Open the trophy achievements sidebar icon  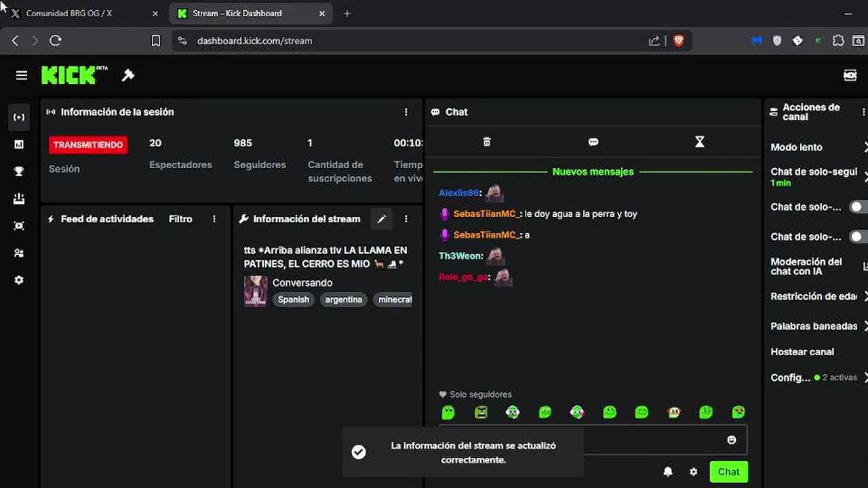point(19,171)
